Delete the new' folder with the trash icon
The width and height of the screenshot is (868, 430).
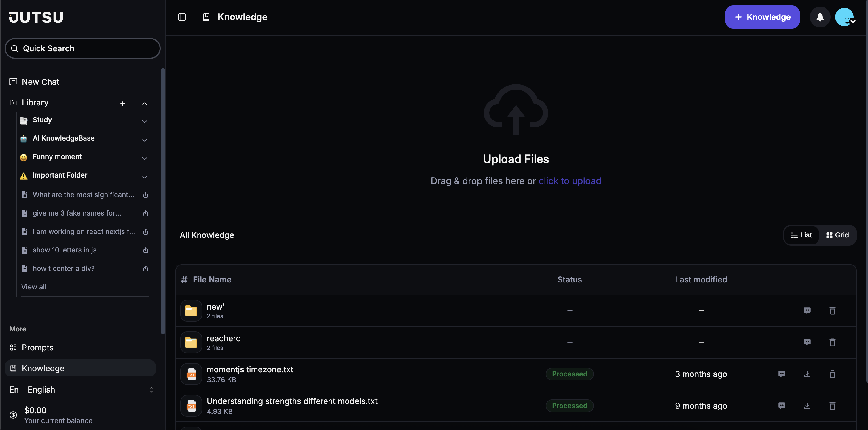point(832,311)
